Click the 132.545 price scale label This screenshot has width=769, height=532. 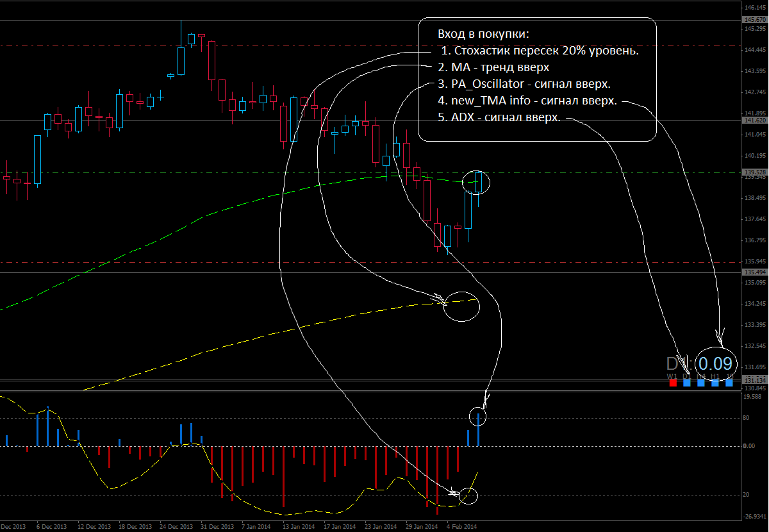(x=755, y=346)
